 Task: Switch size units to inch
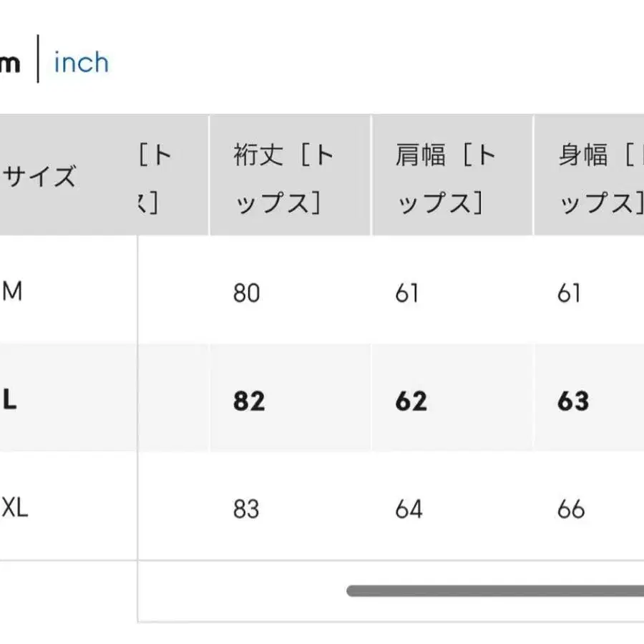coord(81,63)
